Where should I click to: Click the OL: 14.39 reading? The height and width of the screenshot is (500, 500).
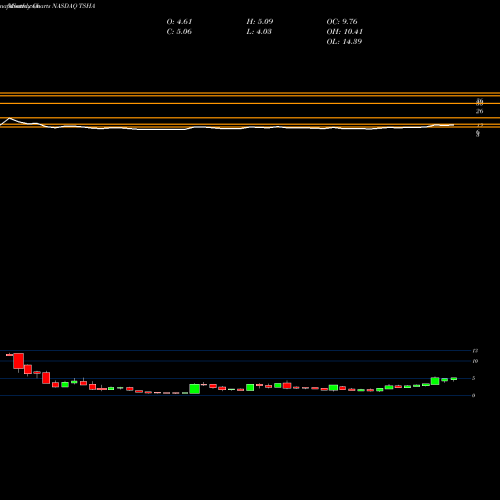[344, 41]
